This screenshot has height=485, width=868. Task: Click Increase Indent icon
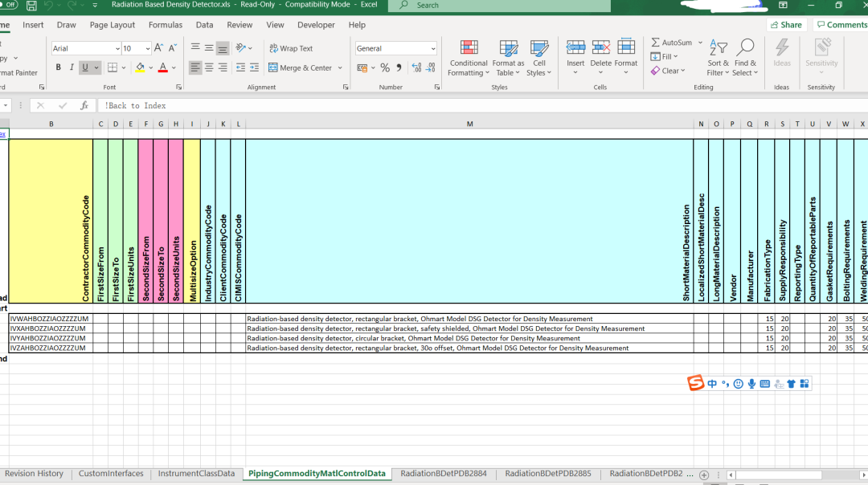[x=254, y=67]
